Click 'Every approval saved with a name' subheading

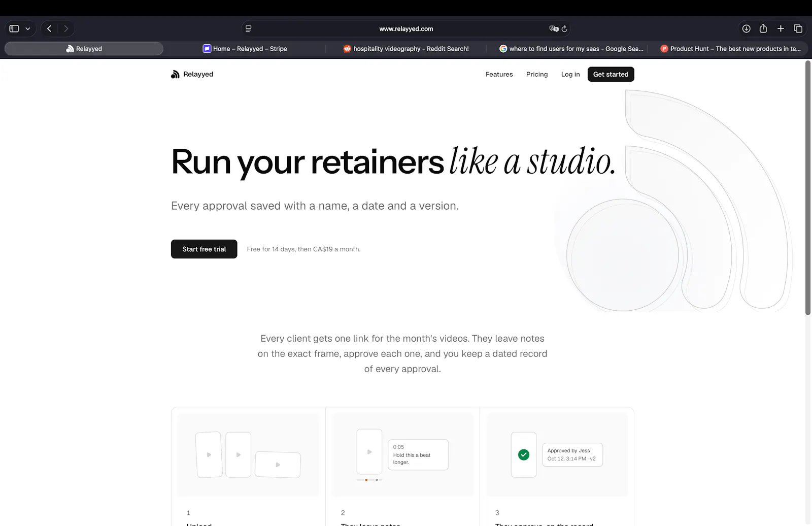point(315,206)
